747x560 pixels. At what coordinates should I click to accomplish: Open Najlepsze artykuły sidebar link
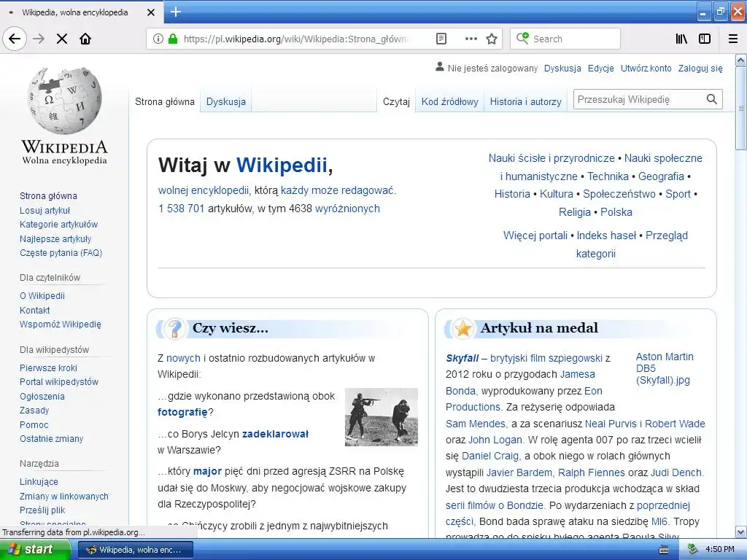[55, 238]
